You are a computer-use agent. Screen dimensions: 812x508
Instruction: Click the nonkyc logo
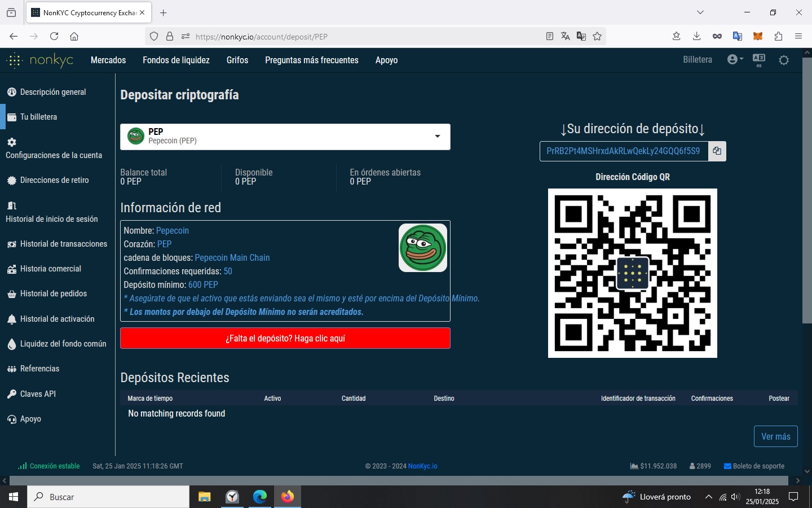(x=40, y=60)
